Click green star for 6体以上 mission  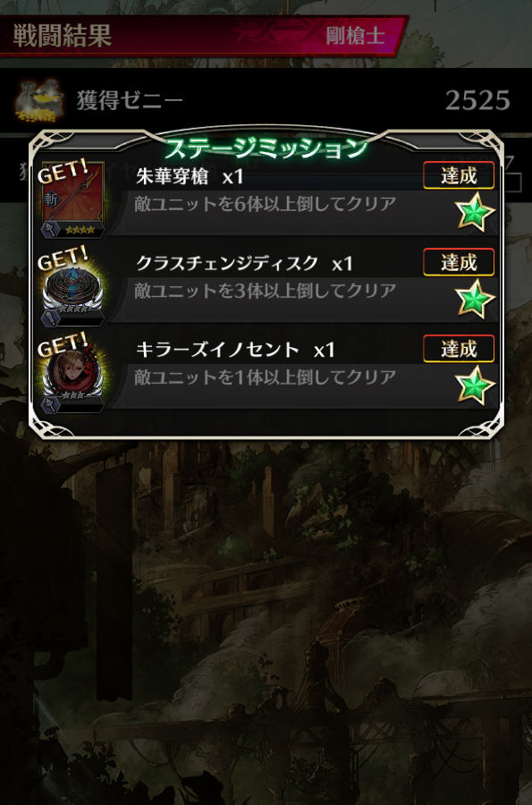pyautogui.click(x=475, y=213)
